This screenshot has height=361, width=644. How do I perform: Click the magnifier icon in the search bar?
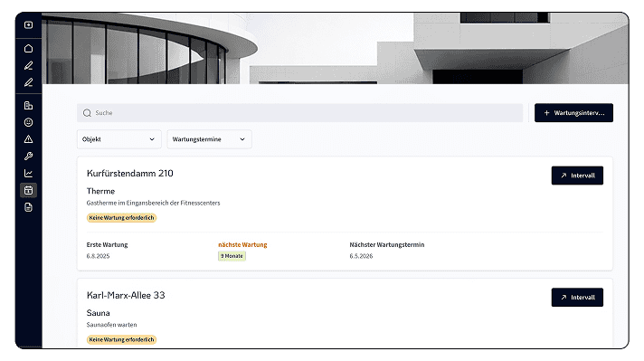coord(87,113)
